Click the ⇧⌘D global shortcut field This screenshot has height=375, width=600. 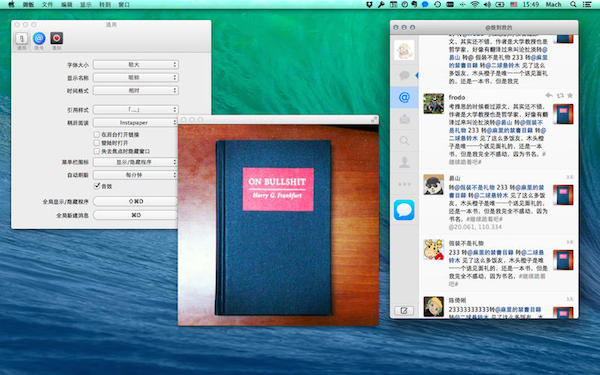135,201
